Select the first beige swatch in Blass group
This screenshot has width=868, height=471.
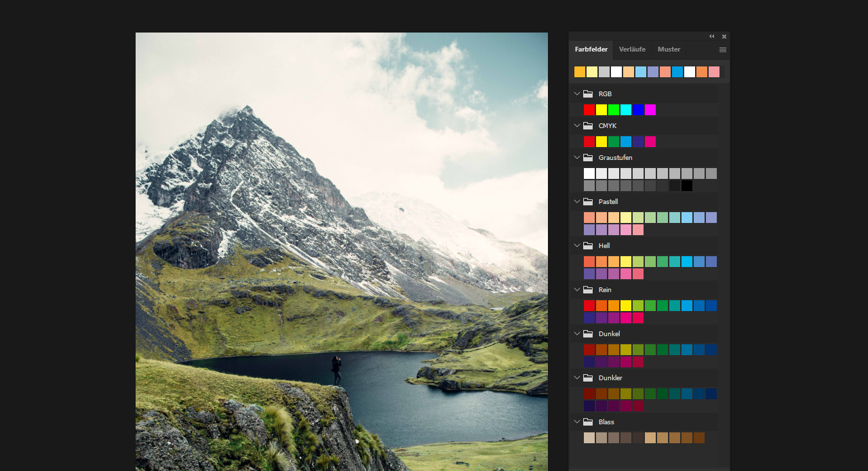click(x=589, y=438)
